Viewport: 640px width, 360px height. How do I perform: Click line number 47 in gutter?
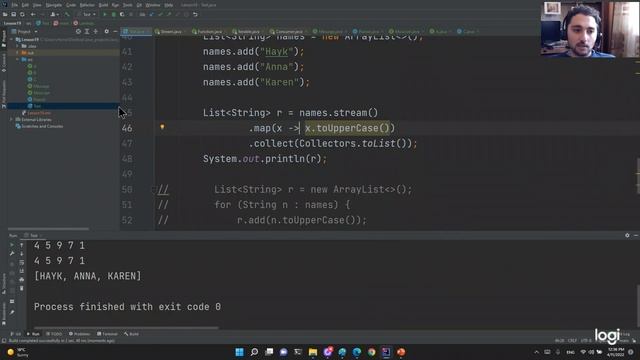(x=127, y=144)
